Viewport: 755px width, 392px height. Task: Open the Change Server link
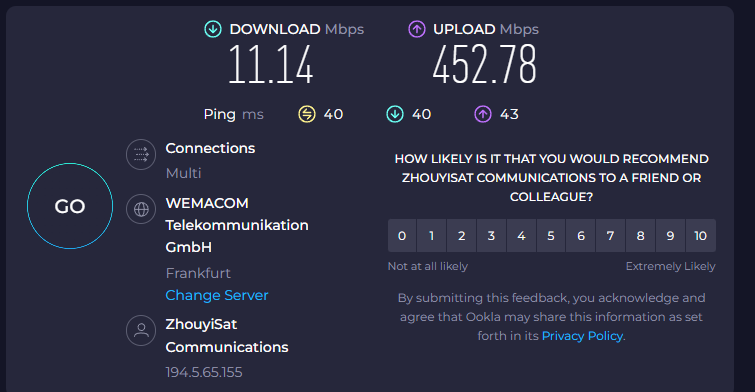pyautogui.click(x=217, y=295)
